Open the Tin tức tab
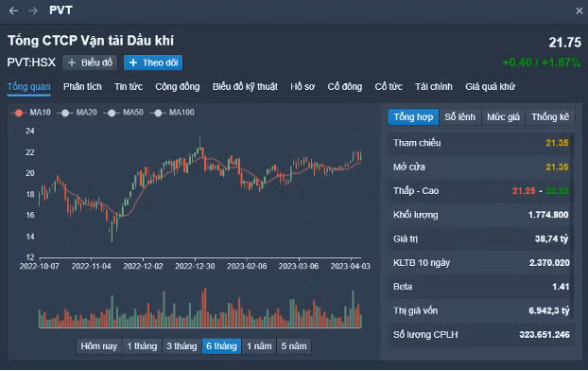588x371 pixels. point(129,87)
